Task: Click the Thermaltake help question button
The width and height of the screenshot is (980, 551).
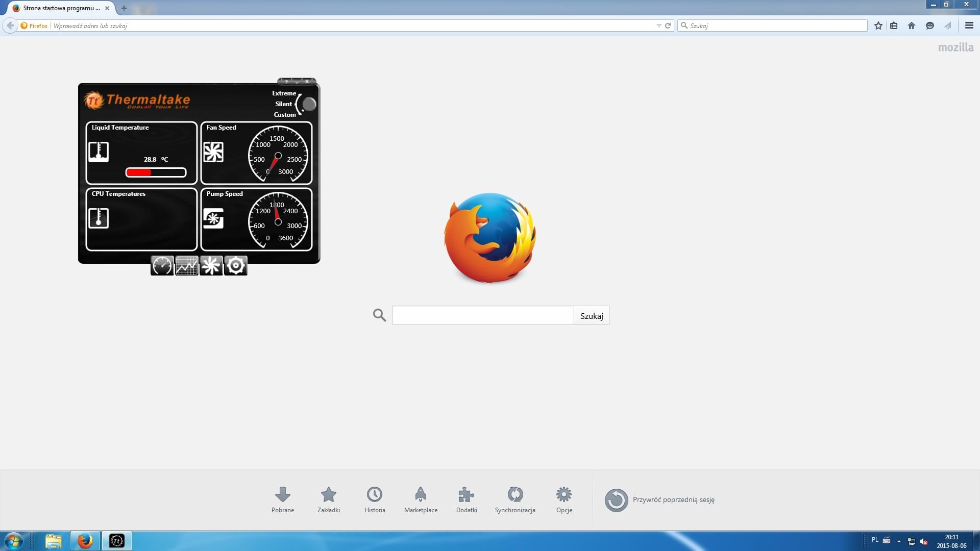Action: coord(286,81)
